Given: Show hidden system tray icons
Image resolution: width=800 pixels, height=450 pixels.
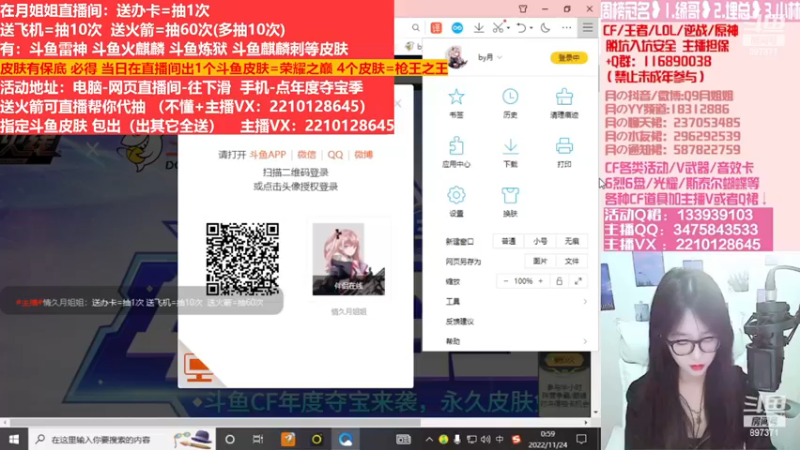Looking at the screenshot, I should tap(429, 439).
